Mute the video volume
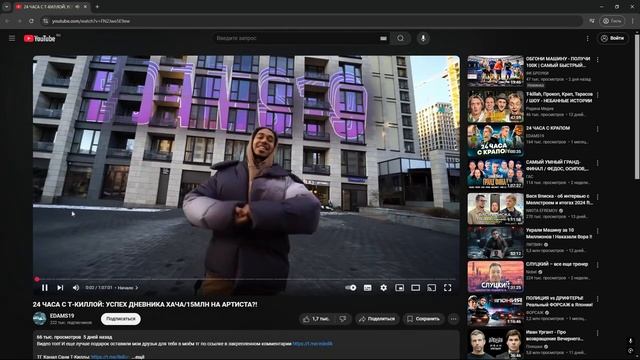 coord(76,288)
